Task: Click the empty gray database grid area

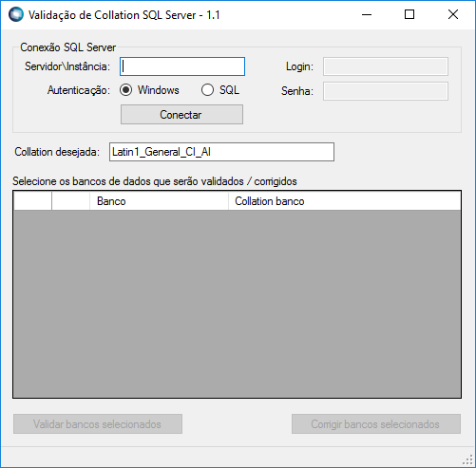Action: [237, 304]
